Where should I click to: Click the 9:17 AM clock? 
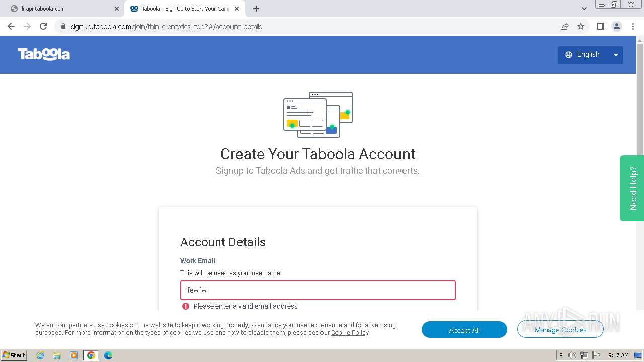point(618,355)
